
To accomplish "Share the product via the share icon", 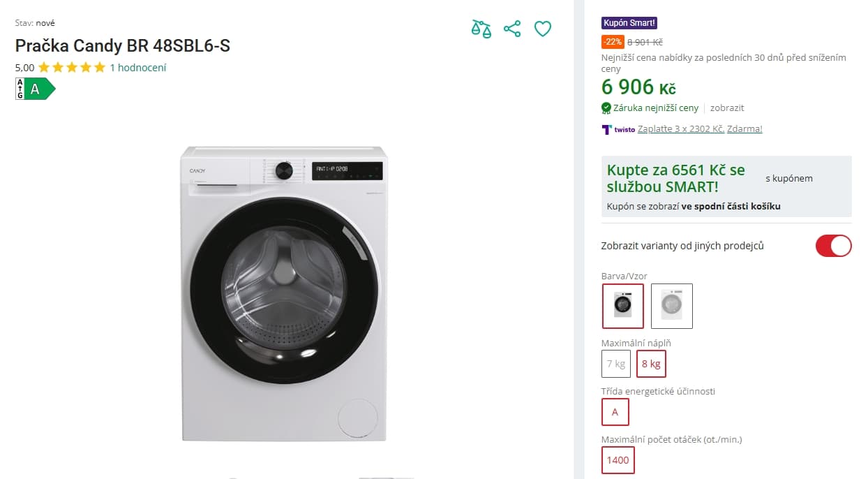I will point(512,29).
